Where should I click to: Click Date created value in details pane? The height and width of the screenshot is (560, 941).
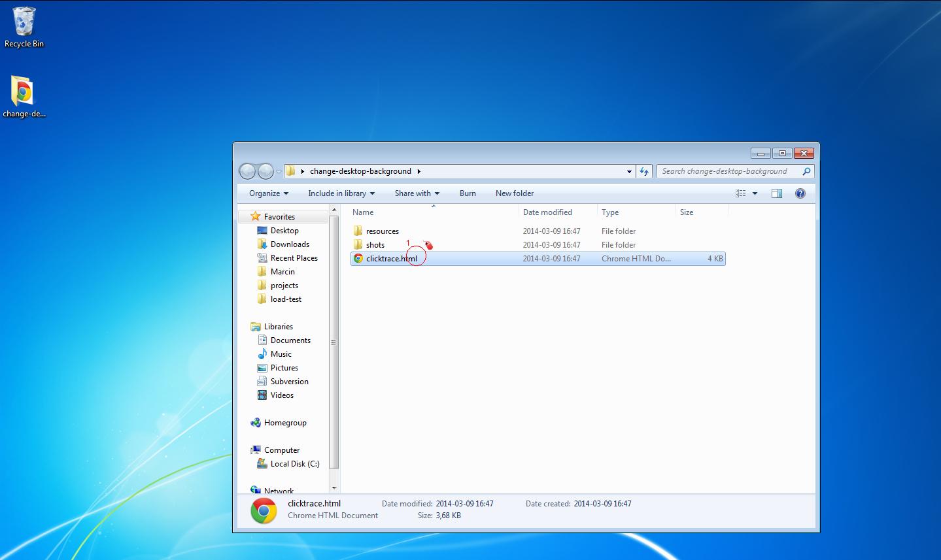click(602, 504)
